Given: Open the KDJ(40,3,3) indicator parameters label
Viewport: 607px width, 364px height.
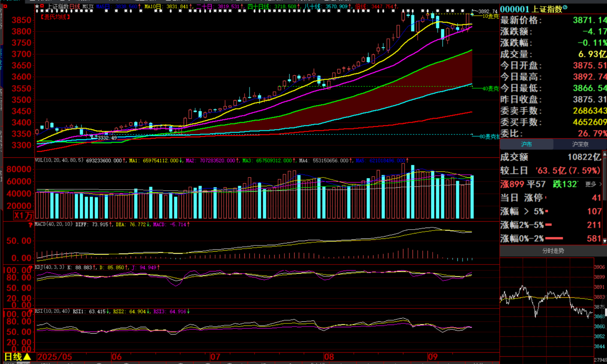Looking at the screenshot, I should pyautogui.click(x=50, y=267).
